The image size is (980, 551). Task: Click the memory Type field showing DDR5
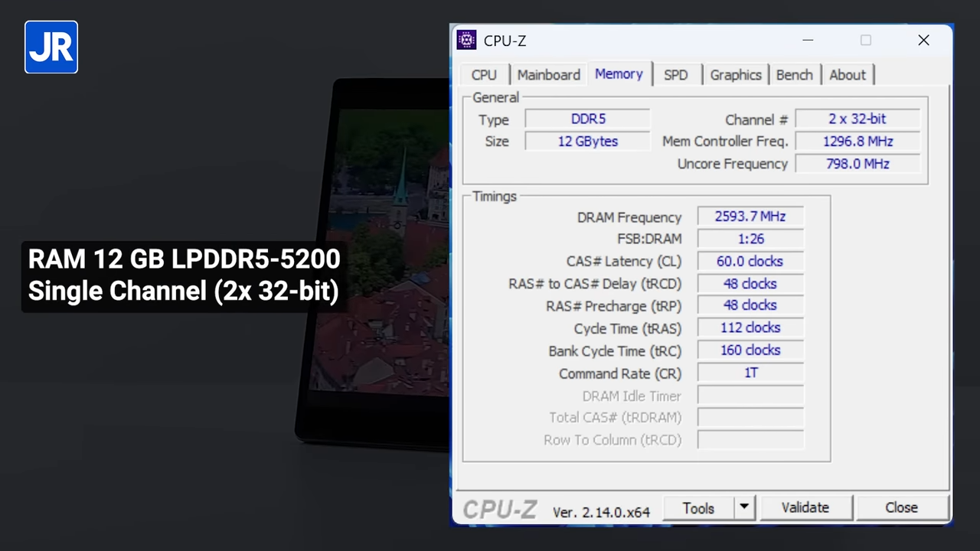click(587, 119)
